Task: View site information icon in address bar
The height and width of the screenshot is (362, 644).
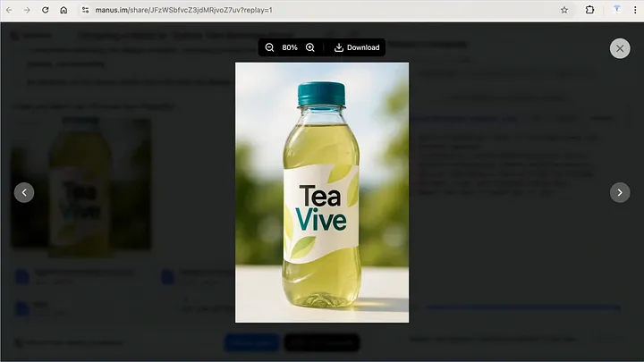Action: pos(86,10)
